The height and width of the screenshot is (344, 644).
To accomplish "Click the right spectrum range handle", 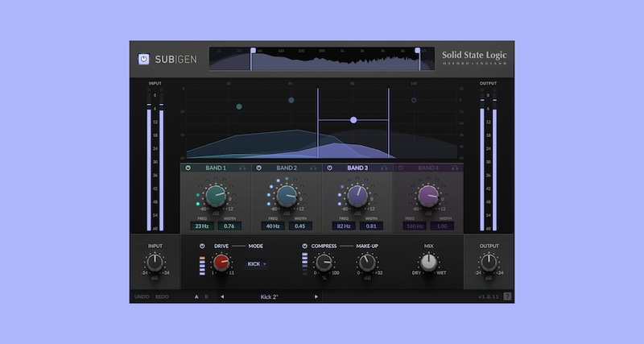I will [418, 51].
